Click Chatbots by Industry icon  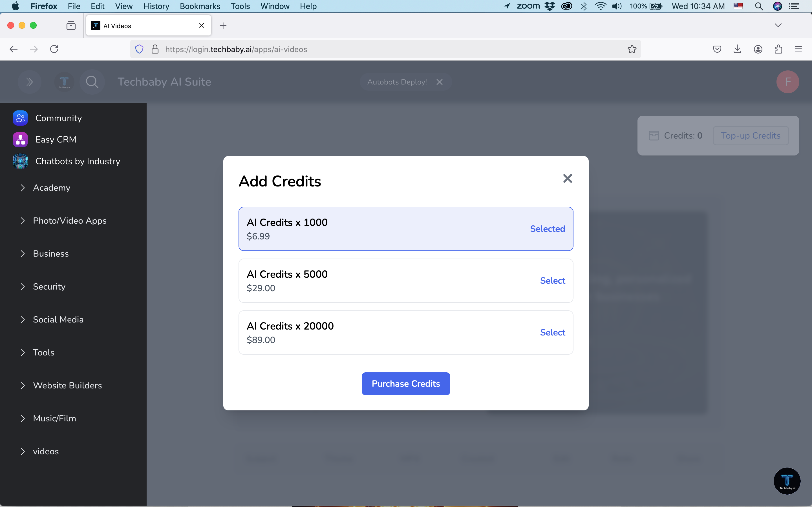click(20, 161)
